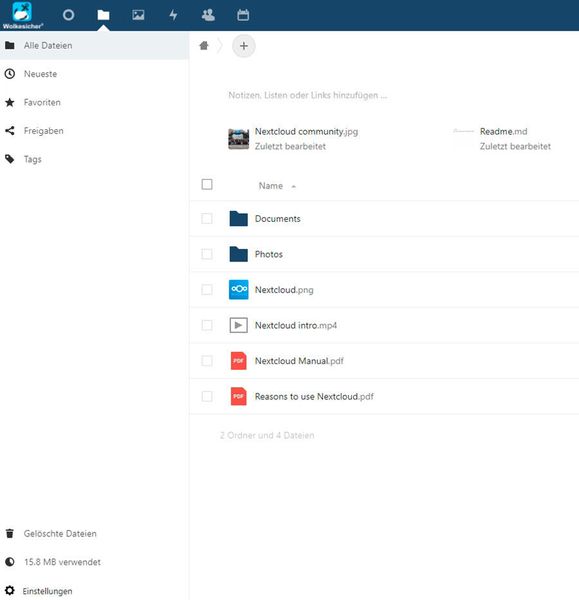Click the storage quota pie icon

coord(10,562)
